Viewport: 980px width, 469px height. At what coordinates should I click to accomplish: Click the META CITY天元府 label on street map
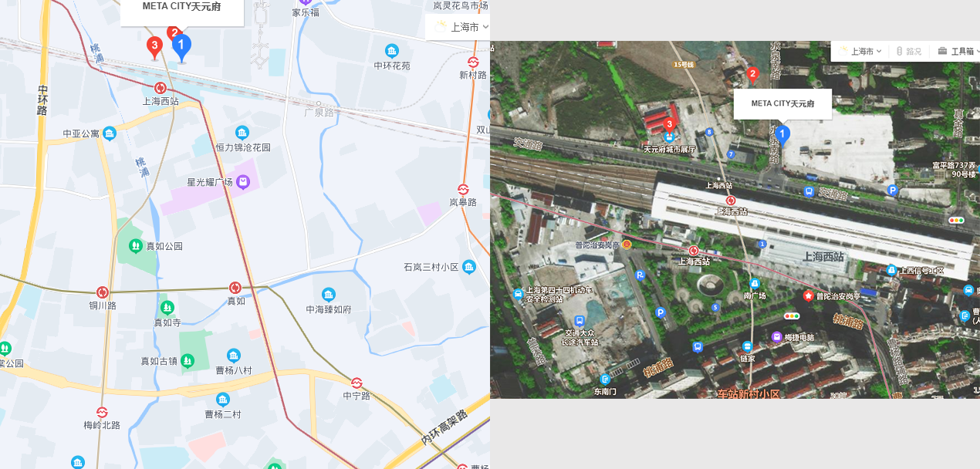click(x=182, y=7)
